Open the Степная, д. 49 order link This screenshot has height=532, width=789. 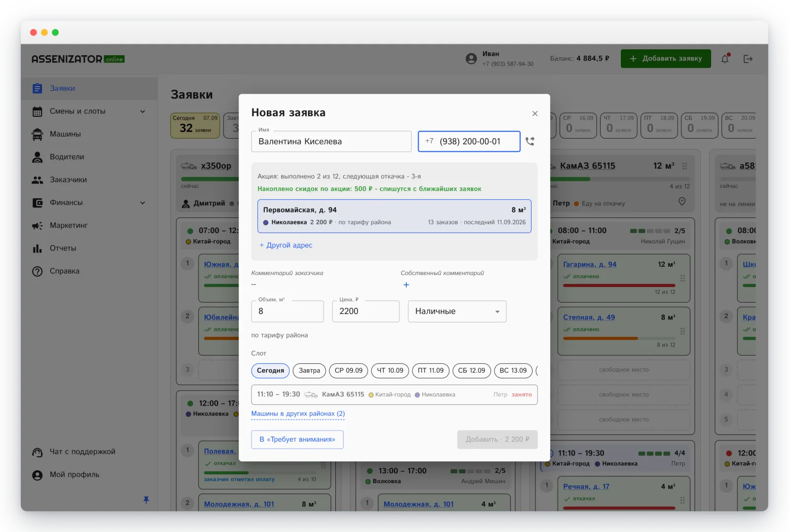589,318
